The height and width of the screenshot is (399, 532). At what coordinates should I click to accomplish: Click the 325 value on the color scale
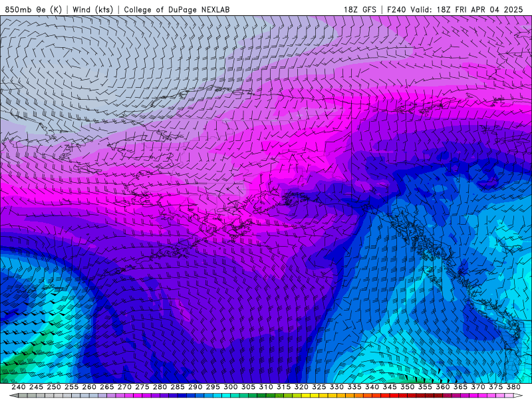pyautogui.click(x=319, y=387)
